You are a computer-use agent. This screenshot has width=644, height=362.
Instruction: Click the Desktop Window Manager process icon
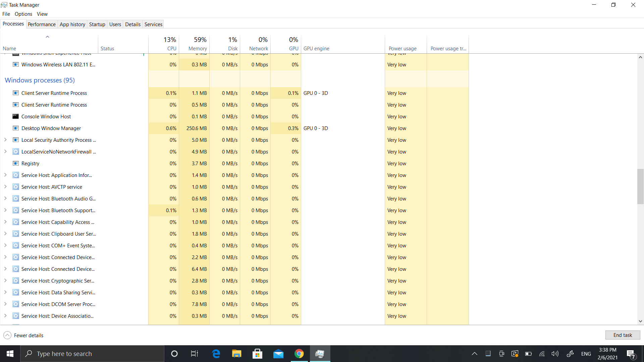point(15,128)
